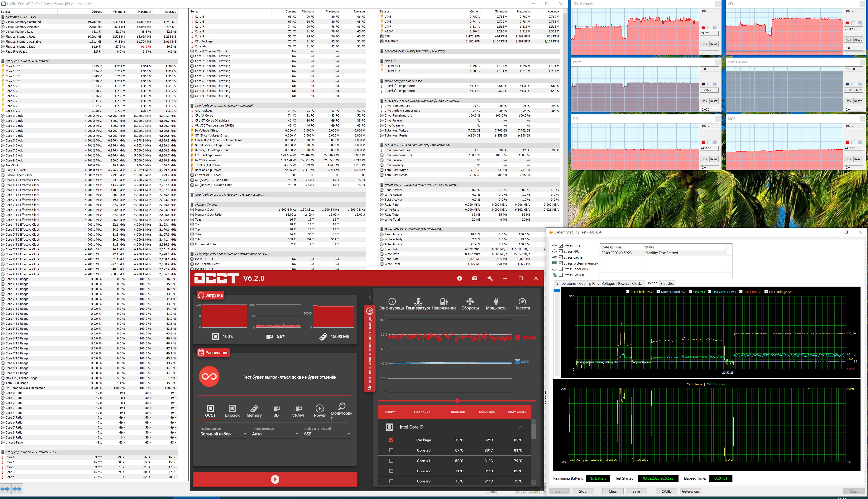
Task: Open OCCT wrench settings icon
Action: [490, 278]
